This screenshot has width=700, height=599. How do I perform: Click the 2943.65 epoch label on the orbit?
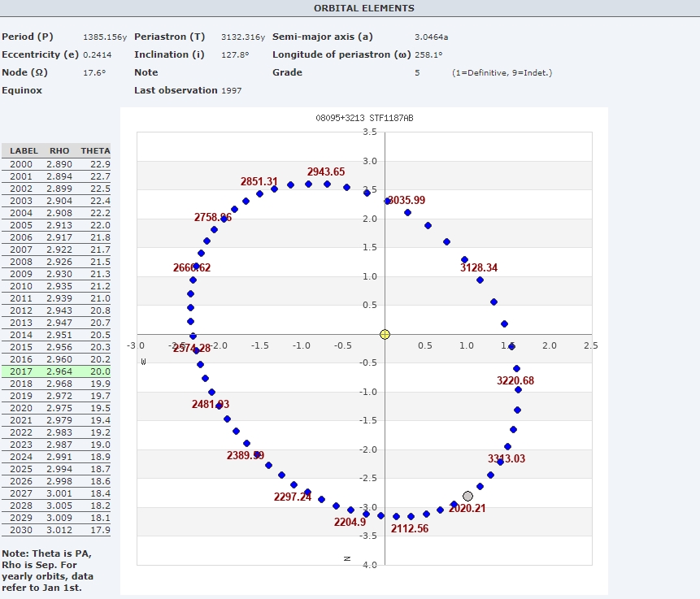click(326, 171)
